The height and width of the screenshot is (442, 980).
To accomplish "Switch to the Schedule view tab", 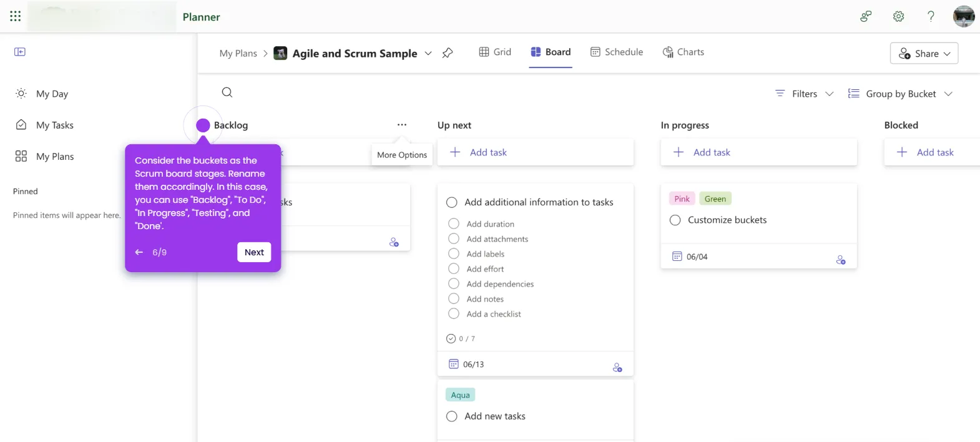I will 617,52.
